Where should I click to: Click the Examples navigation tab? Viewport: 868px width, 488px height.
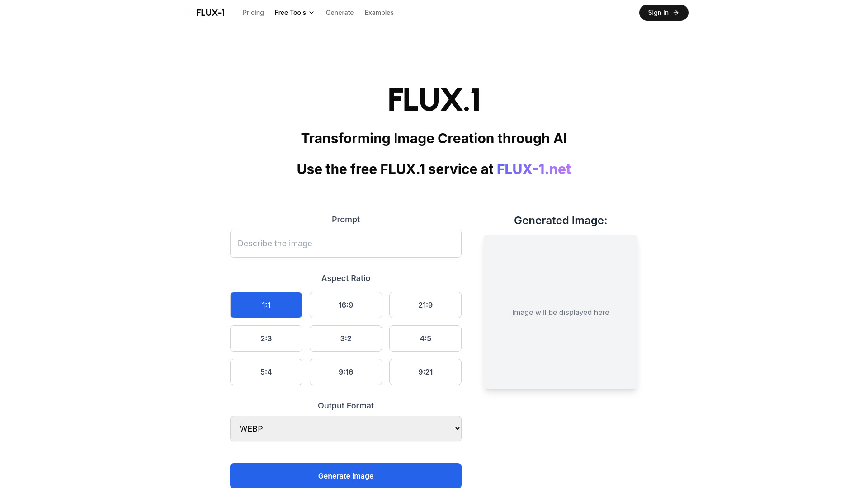(378, 13)
